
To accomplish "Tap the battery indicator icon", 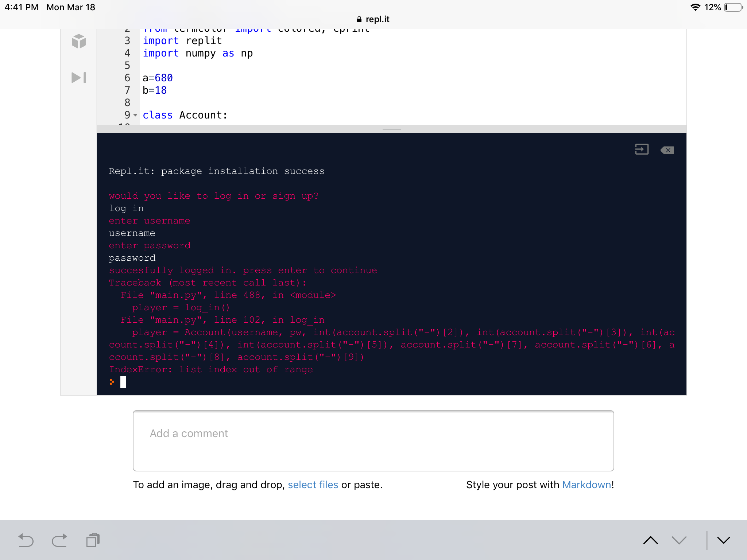I will click(734, 7).
